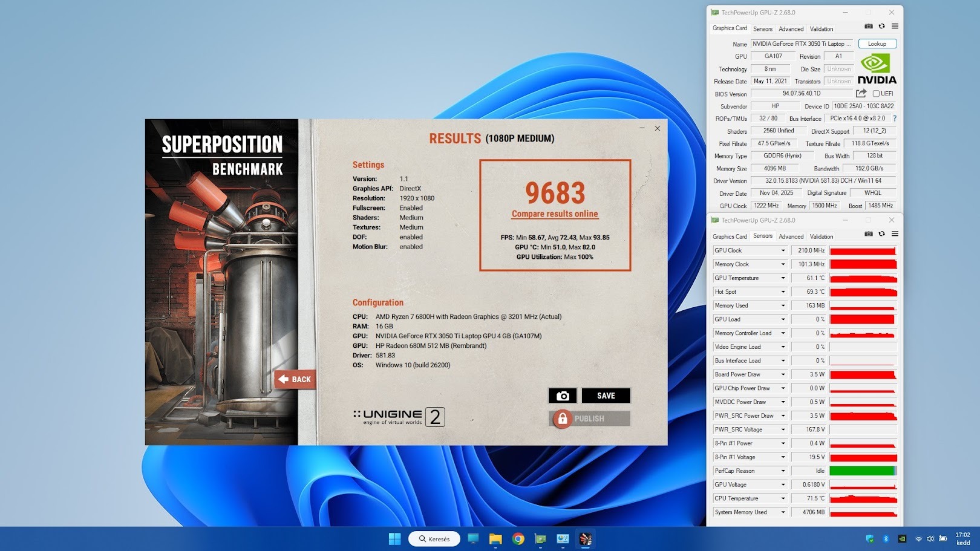Open the GPU Load sensor dropdown

point(783,319)
